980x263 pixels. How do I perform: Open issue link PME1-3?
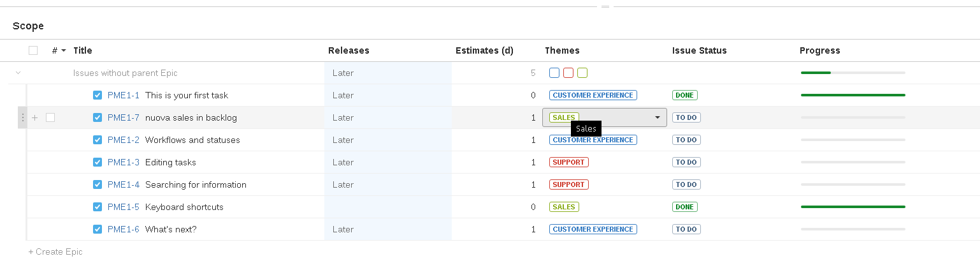(124, 162)
